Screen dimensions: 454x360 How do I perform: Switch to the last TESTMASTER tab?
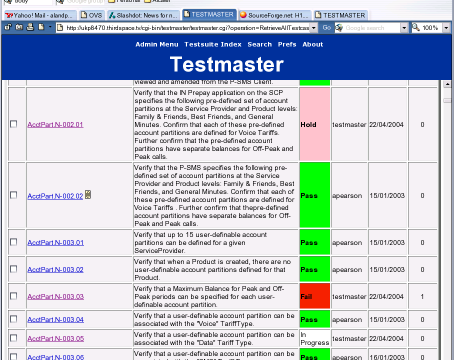(x=340, y=15)
